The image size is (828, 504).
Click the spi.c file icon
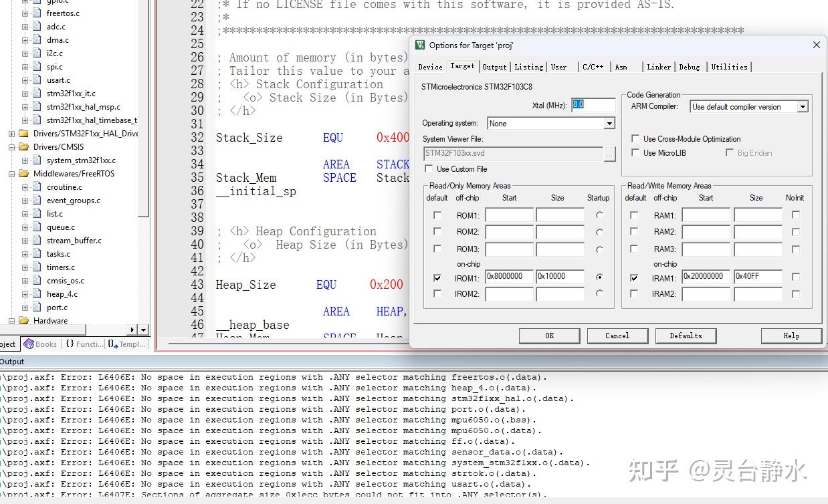pos(37,67)
